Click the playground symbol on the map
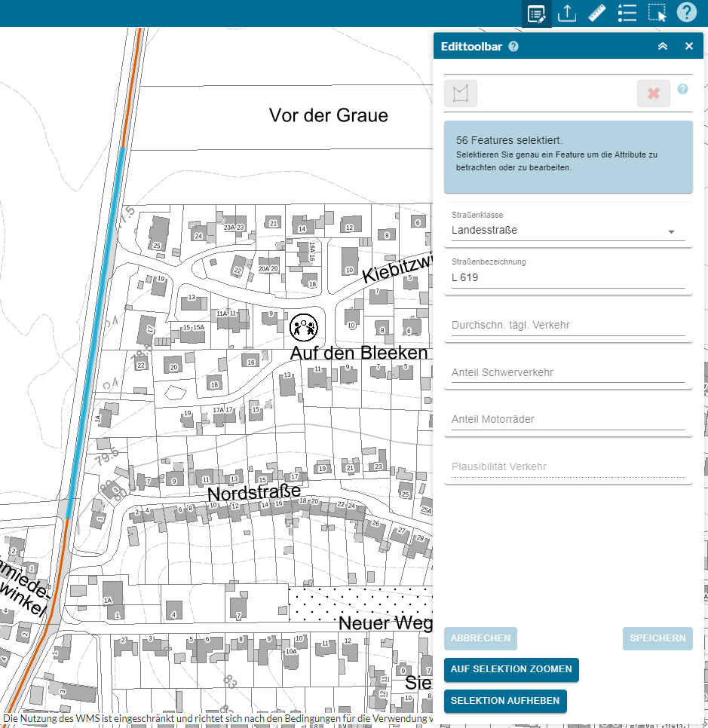Image resolution: width=708 pixels, height=728 pixels. [x=304, y=326]
